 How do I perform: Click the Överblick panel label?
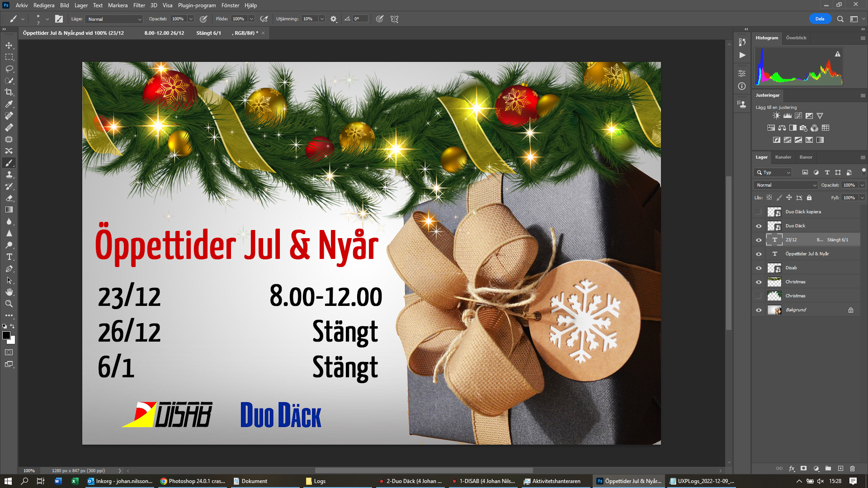pyautogui.click(x=796, y=38)
